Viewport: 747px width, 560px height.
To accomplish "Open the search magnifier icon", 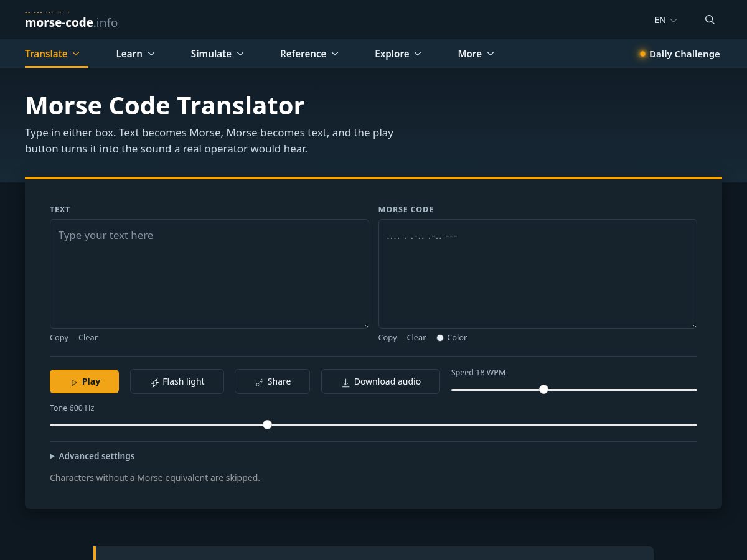I will [x=710, y=19].
